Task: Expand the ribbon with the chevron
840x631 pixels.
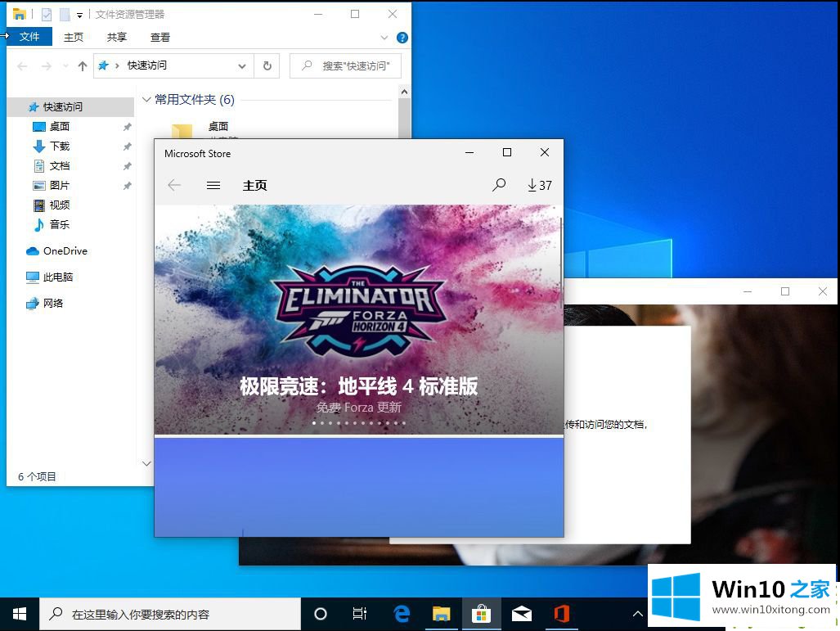Action: click(x=384, y=38)
